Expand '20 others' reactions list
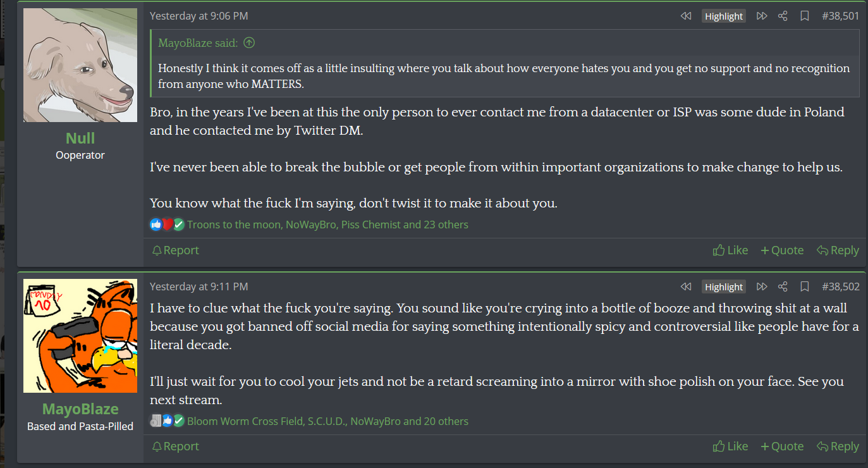The height and width of the screenshot is (468, 868). [x=446, y=421]
